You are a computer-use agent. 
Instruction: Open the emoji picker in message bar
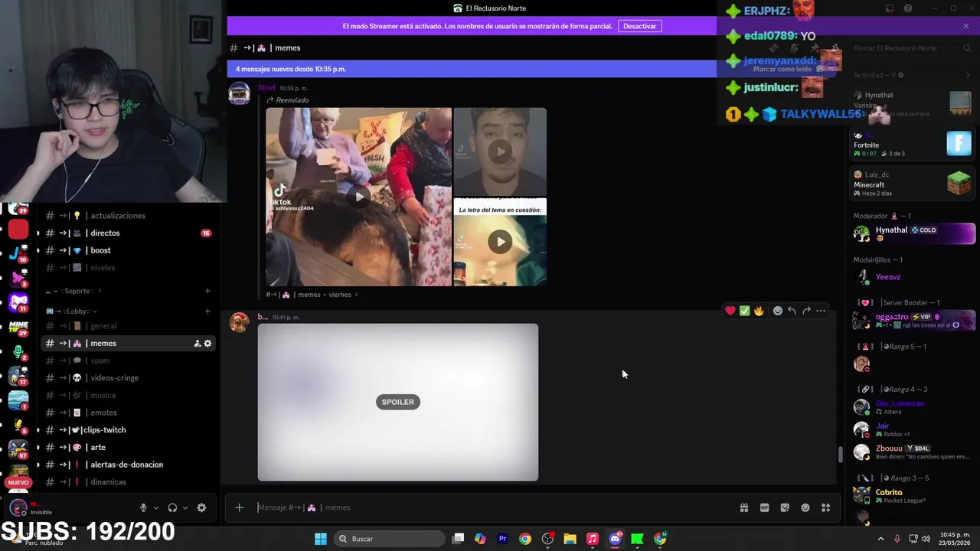(x=805, y=507)
